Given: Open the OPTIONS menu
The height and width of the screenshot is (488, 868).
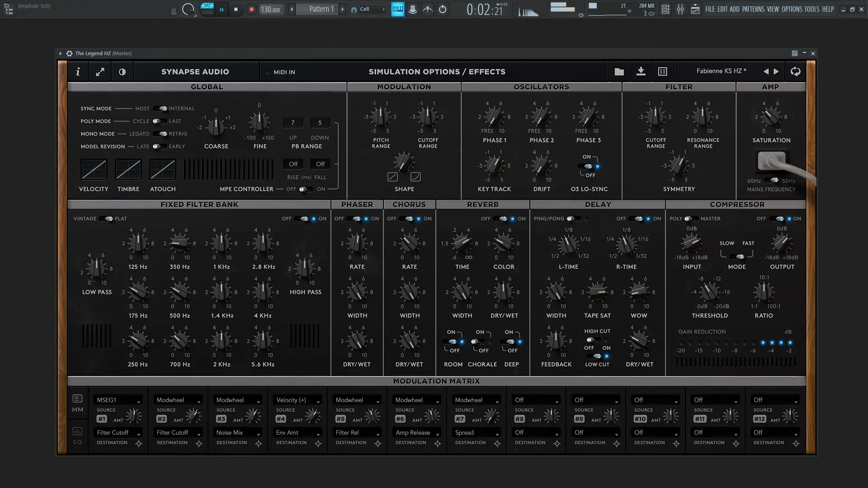Looking at the screenshot, I should coord(792,9).
